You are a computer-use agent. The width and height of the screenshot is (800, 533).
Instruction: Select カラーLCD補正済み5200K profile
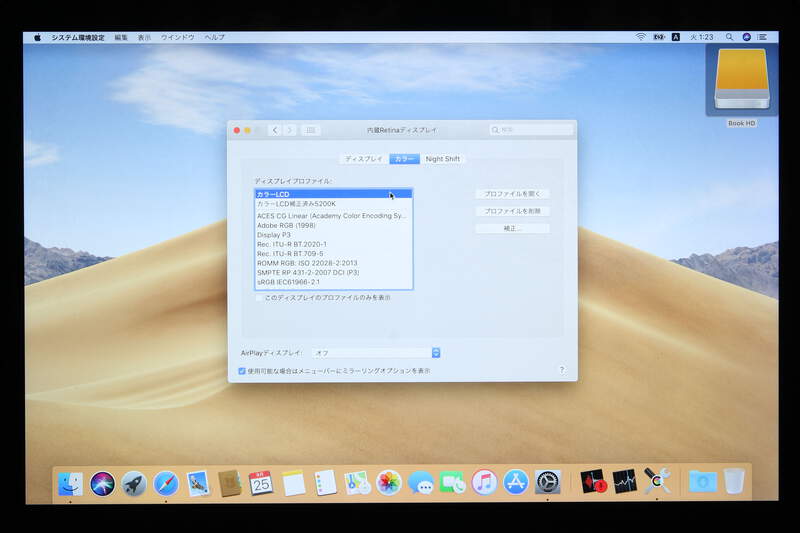(334, 204)
